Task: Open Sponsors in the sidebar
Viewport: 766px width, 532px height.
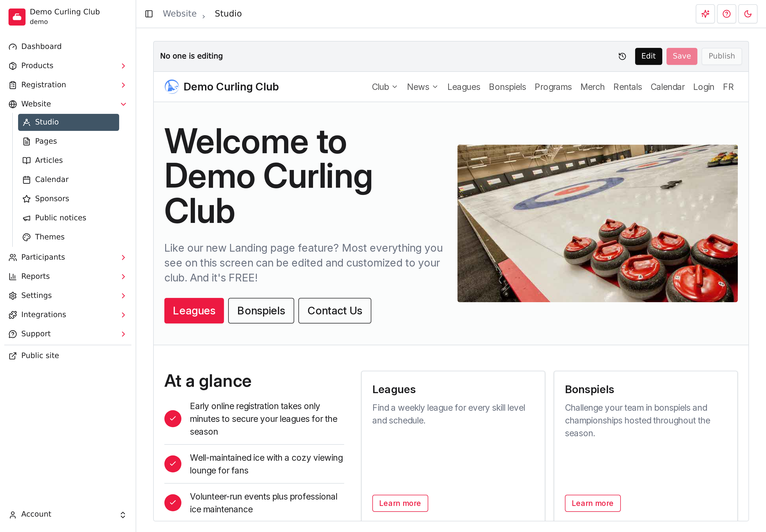Action: (68, 199)
